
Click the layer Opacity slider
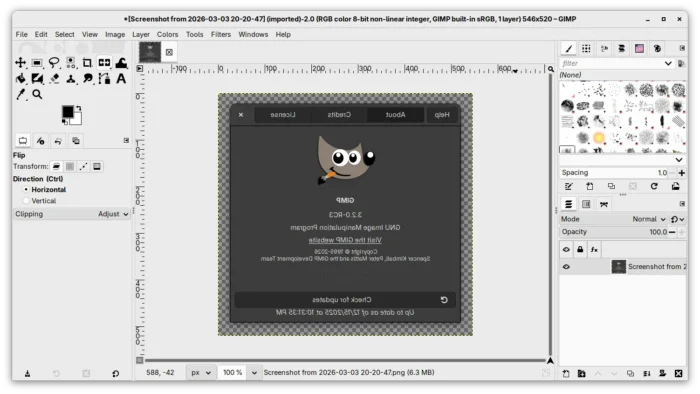614,232
